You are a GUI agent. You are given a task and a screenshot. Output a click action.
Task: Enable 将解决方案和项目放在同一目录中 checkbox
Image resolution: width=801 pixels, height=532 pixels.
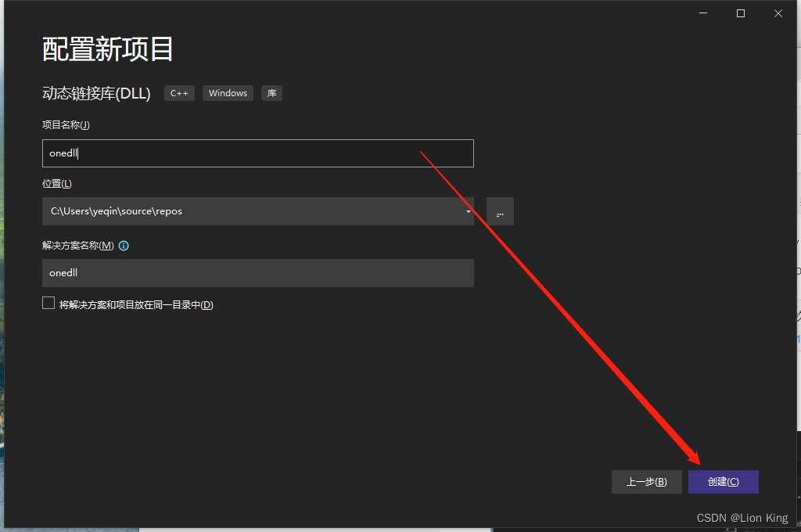48,302
